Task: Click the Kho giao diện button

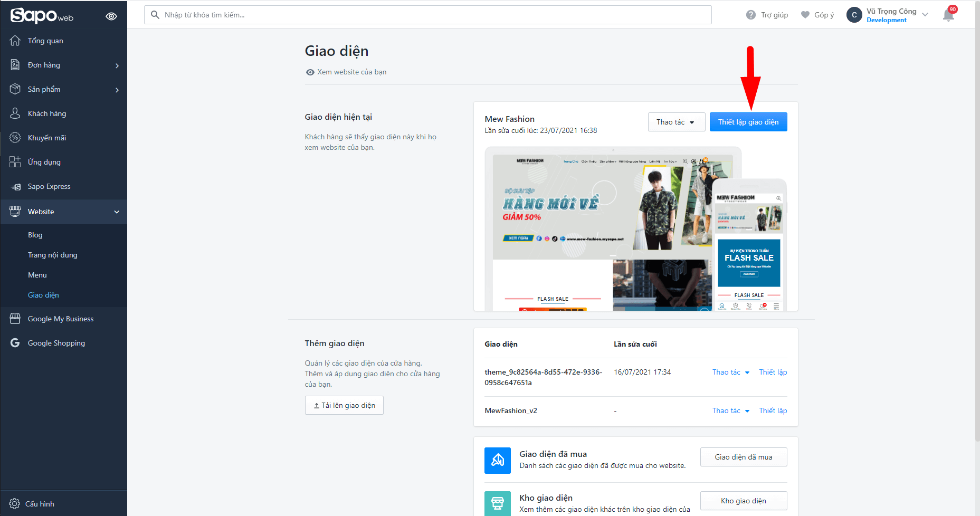Action: 744,501
